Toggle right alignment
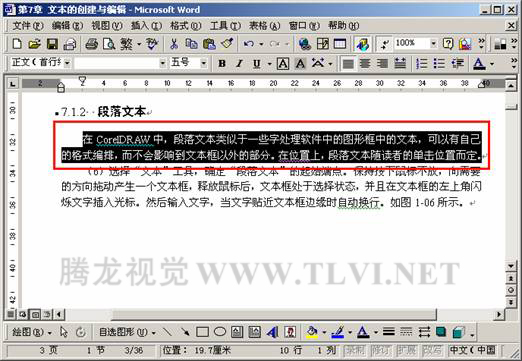The height and width of the screenshot is (361, 522). pyautogui.click(x=383, y=63)
